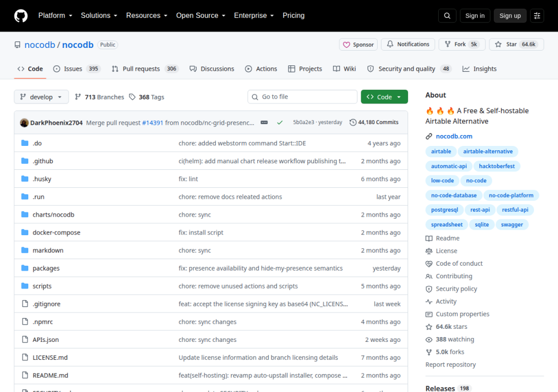Expand commit message with the ellipsis button
This screenshot has width=558, height=392.
(x=264, y=122)
